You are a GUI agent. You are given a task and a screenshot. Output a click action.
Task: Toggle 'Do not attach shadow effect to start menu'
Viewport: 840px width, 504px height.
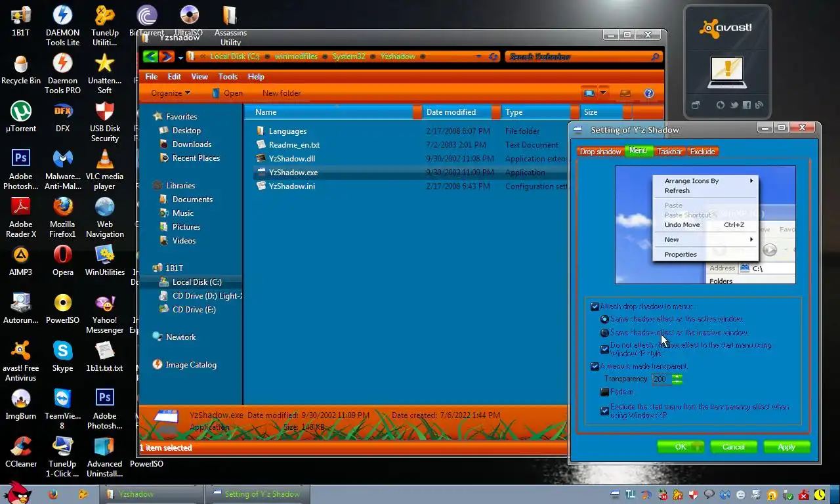pyautogui.click(x=604, y=350)
